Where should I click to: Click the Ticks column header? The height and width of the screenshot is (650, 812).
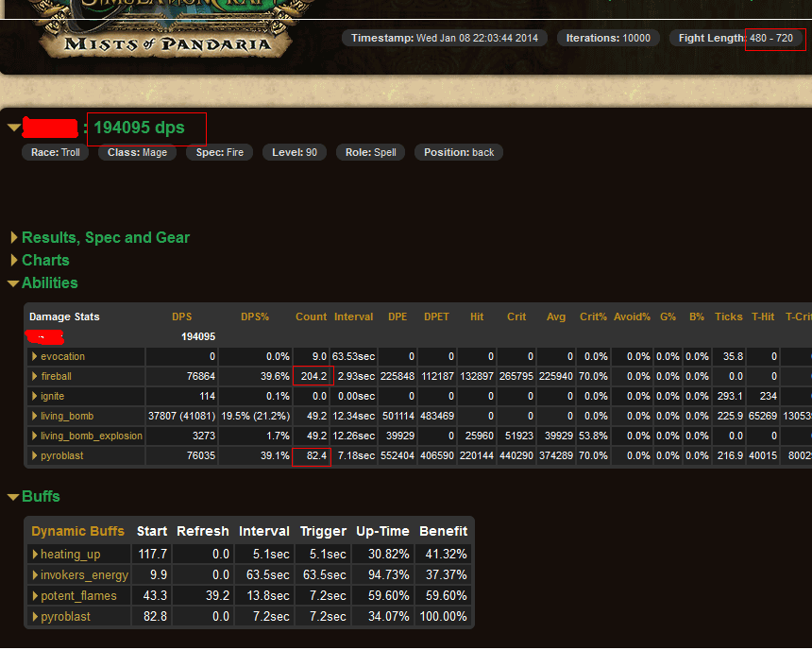[x=729, y=316]
